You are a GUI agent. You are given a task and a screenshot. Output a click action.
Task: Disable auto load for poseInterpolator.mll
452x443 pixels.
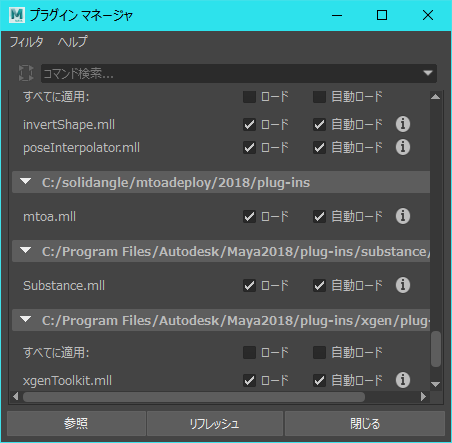319,148
